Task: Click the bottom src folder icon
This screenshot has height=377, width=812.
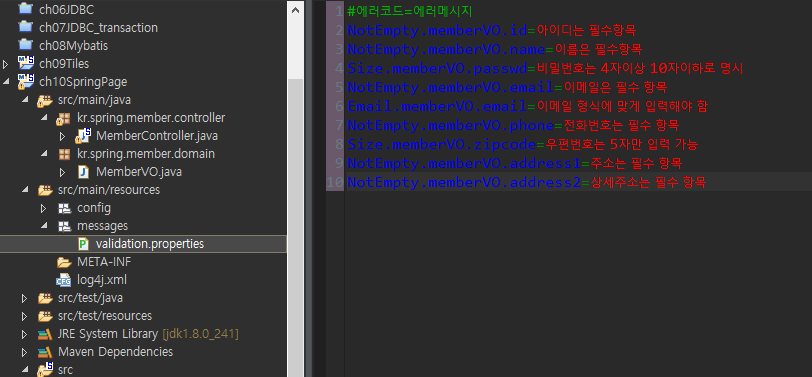Action: (45, 370)
